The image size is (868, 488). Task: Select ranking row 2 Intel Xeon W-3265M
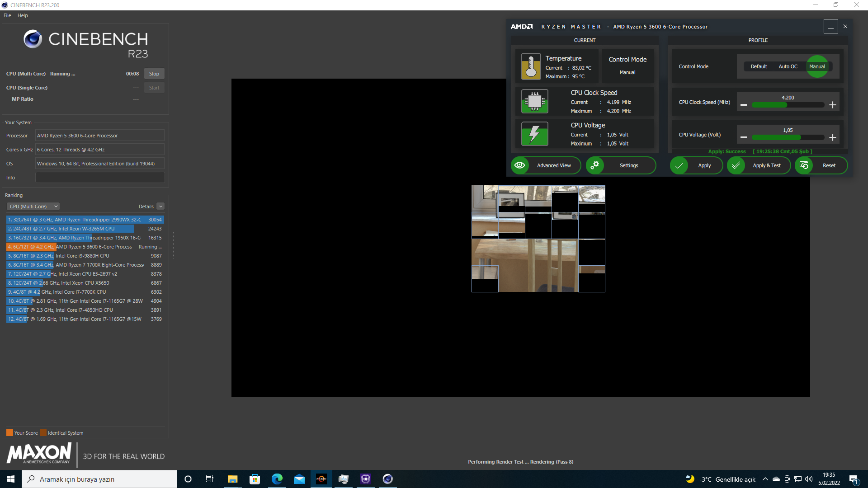click(85, 229)
